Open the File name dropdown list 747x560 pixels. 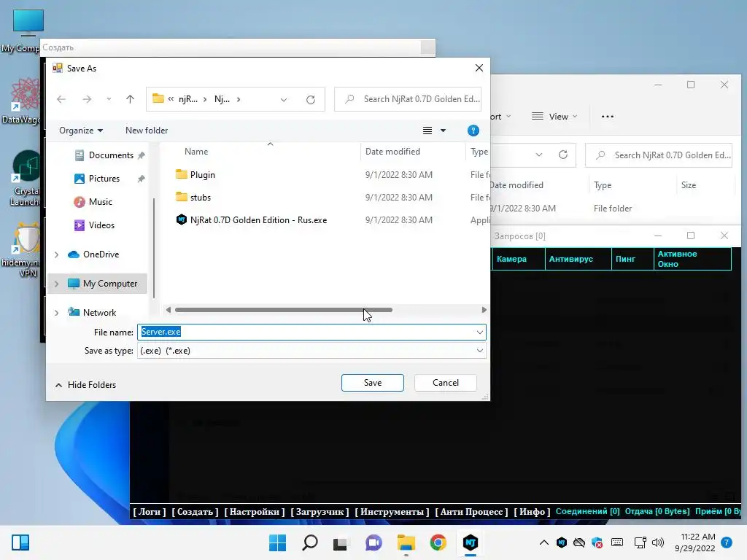click(479, 332)
